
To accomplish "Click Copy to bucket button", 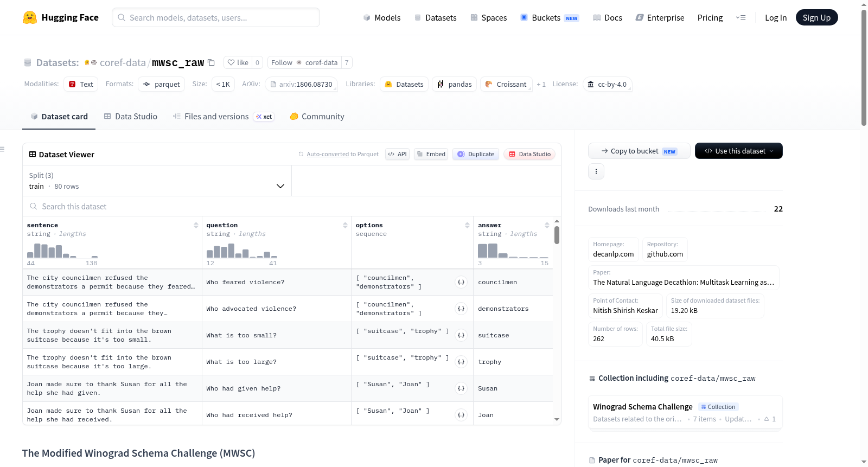I will pos(639,151).
